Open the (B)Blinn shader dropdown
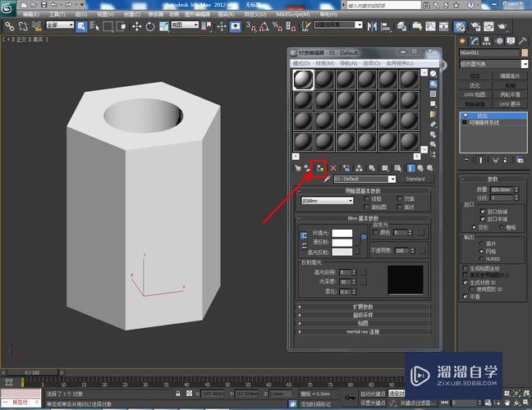This screenshot has width=532, height=410. [327, 201]
